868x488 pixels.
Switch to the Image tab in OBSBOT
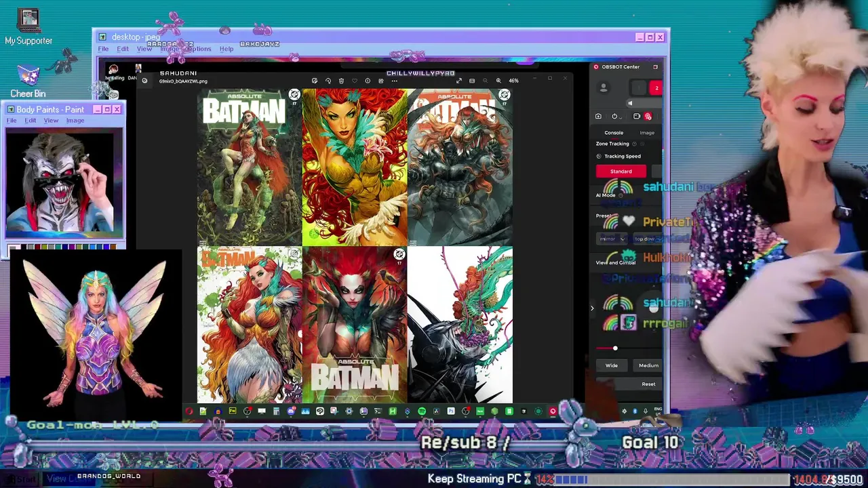(x=647, y=133)
